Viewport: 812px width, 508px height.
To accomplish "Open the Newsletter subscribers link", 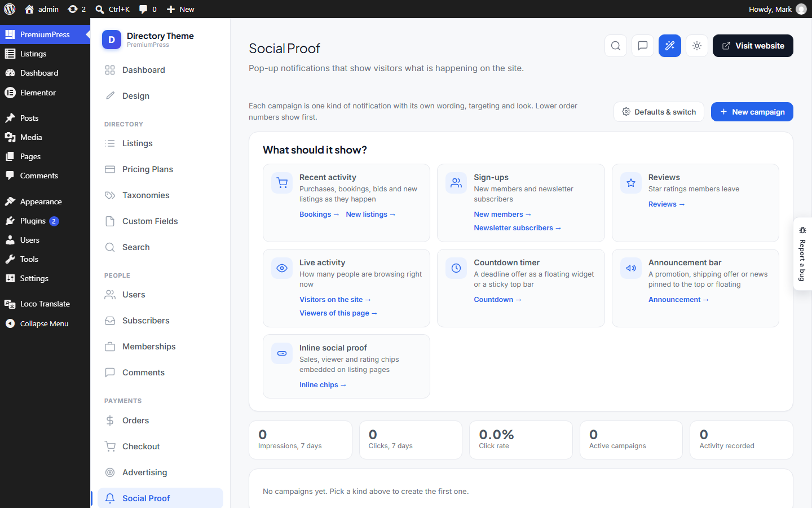I will point(518,228).
